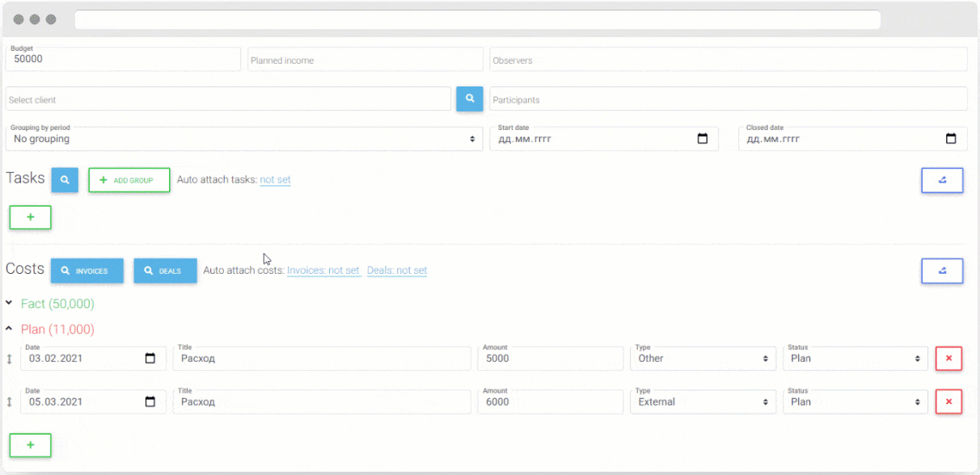Focus the Closed date field
Screen dimensions: 980x475
click(x=853, y=138)
